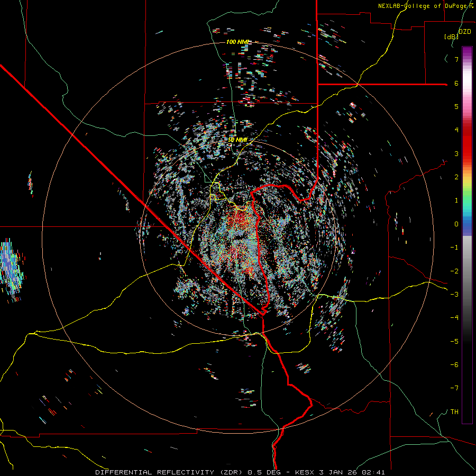The image size is (476, 476).
Task: Click the "6" tick label on the scale
Action: point(456,83)
